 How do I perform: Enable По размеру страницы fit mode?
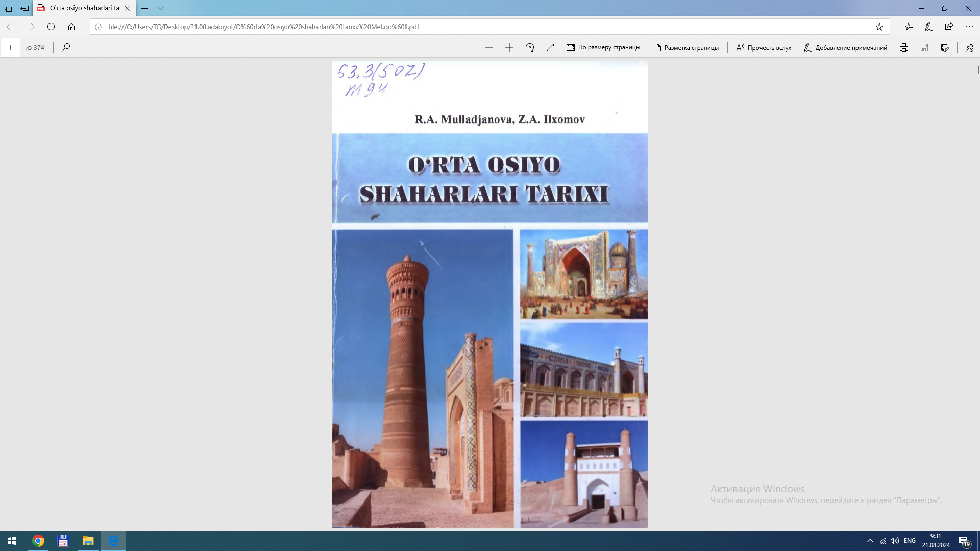603,47
